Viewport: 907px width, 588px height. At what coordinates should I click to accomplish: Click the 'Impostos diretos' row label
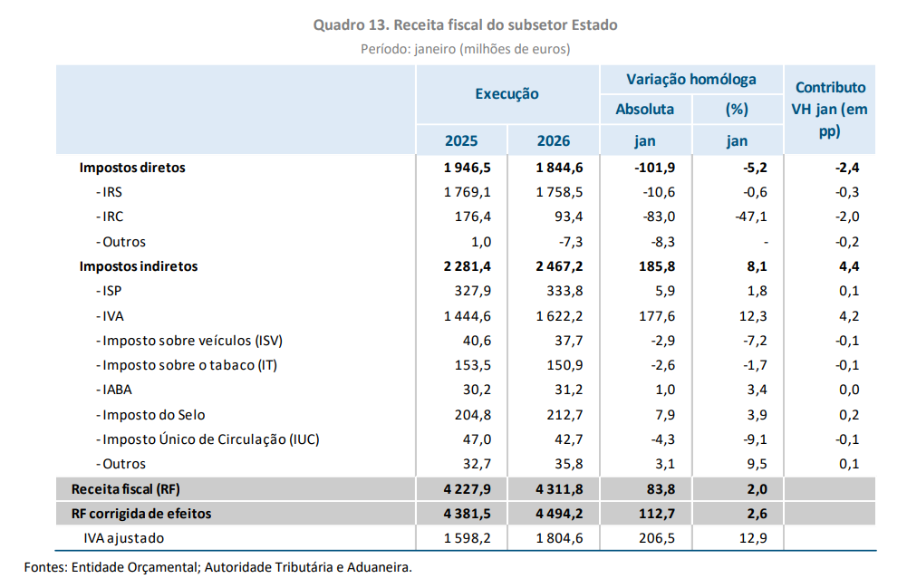click(132, 168)
